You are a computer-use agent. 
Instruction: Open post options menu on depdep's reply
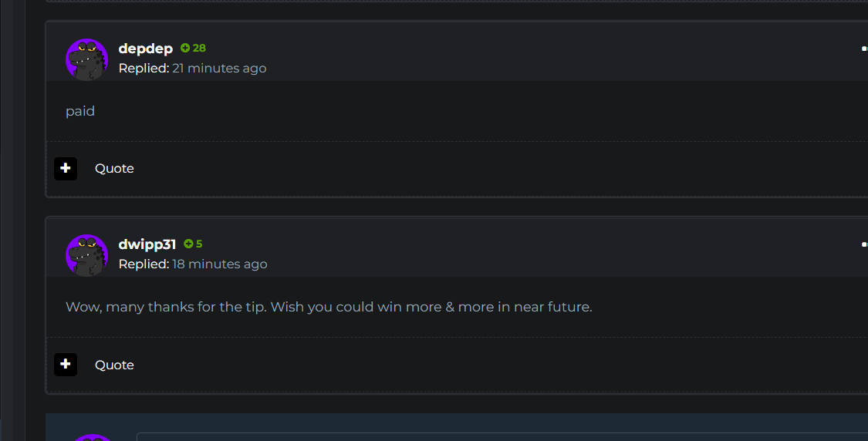(863, 49)
